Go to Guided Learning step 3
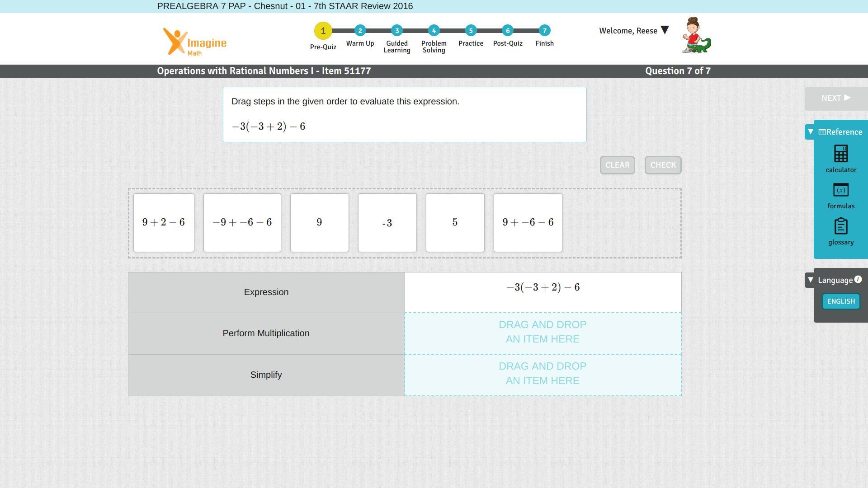 [396, 31]
